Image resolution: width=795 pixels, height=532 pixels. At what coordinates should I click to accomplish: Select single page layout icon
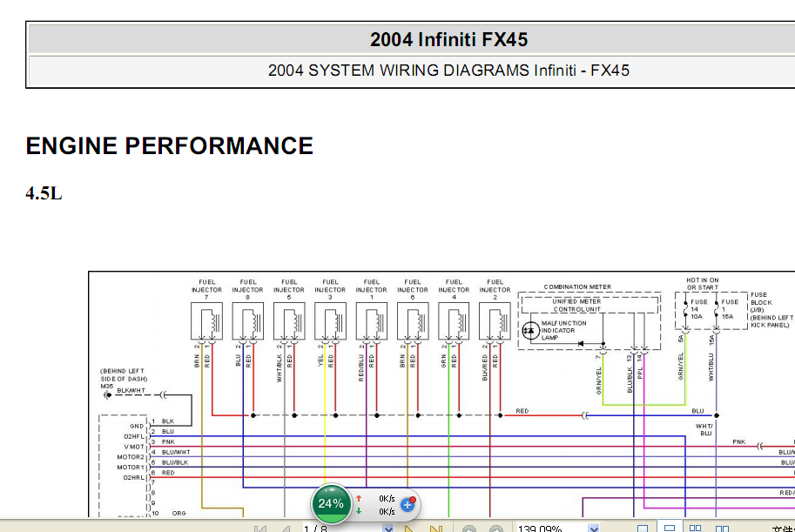tap(643, 529)
